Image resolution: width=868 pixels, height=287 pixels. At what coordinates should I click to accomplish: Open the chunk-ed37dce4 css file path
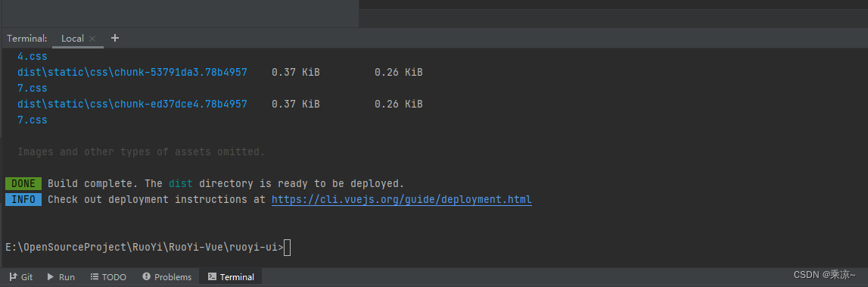click(132, 105)
